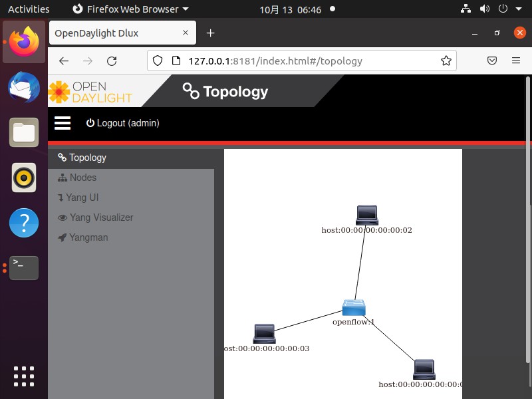Open Save to Pocket
The image size is (532, 399).
point(492,61)
